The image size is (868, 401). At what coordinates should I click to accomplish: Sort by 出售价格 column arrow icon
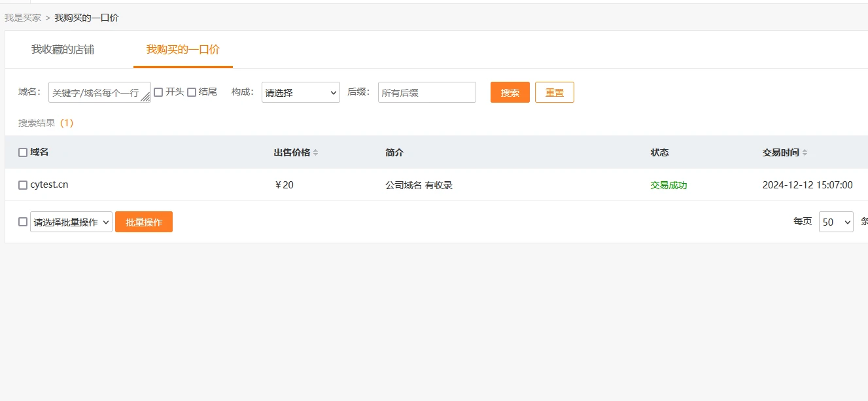(x=315, y=152)
